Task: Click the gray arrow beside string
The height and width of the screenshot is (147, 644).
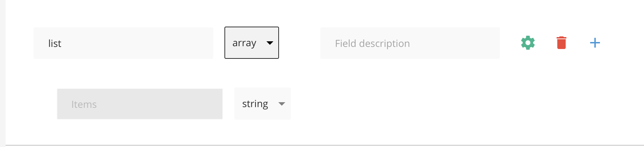Action: [x=281, y=104]
